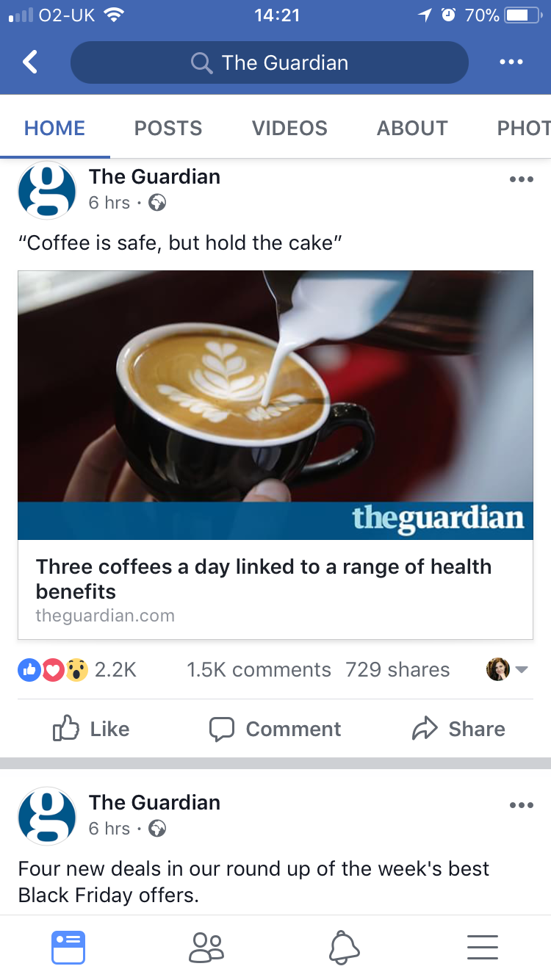The height and width of the screenshot is (980, 551).
Task: Open the coffee latte article image
Action: 275,405
